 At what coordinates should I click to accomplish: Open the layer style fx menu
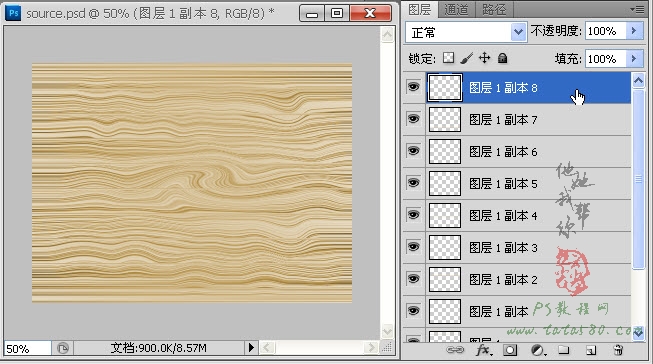click(484, 350)
